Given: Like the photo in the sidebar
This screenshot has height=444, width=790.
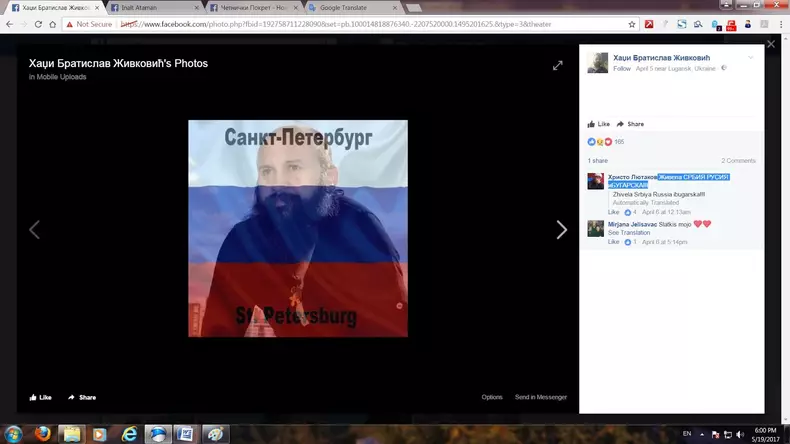Looking at the screenshot, I should point(600,124).
